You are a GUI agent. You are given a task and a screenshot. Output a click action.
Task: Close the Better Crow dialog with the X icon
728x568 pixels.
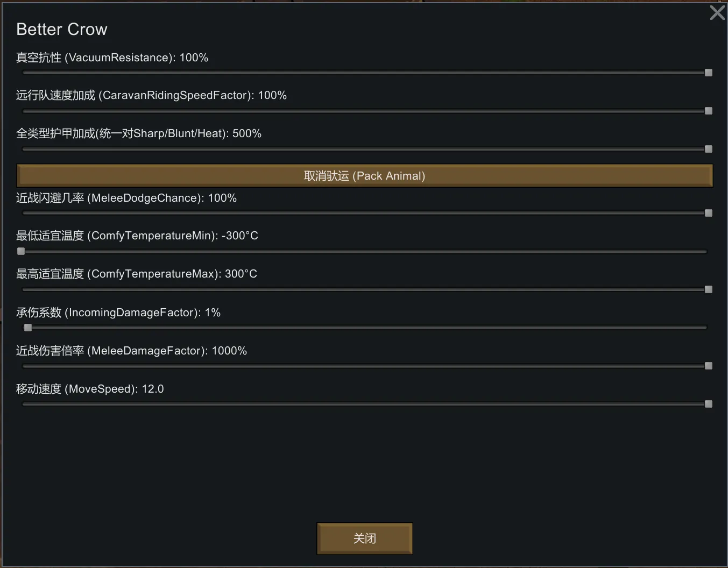[717, 13]
